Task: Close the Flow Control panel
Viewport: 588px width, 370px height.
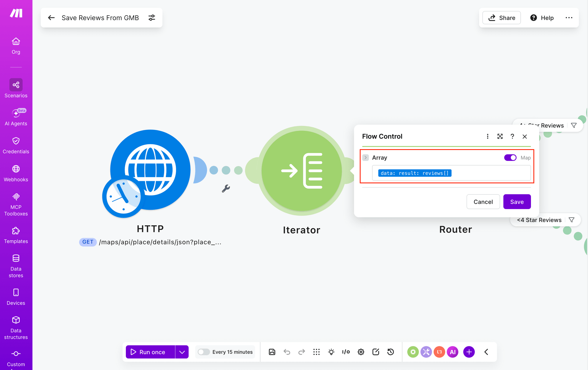Action: click(524, 136)
